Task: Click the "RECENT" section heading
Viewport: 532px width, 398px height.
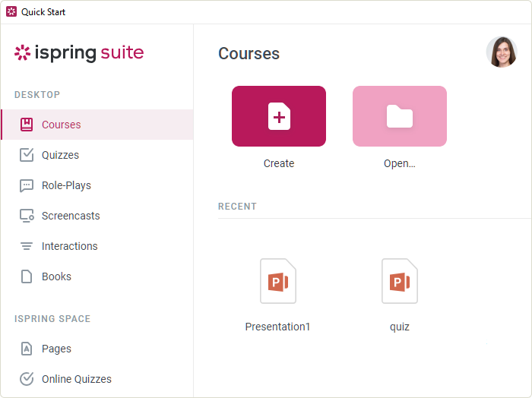Action: [x=237, y=206]
